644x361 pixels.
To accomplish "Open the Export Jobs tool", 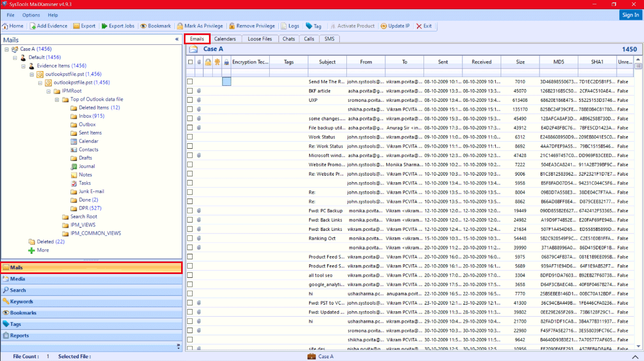I will pyautogui.click(x=118, y=26).
